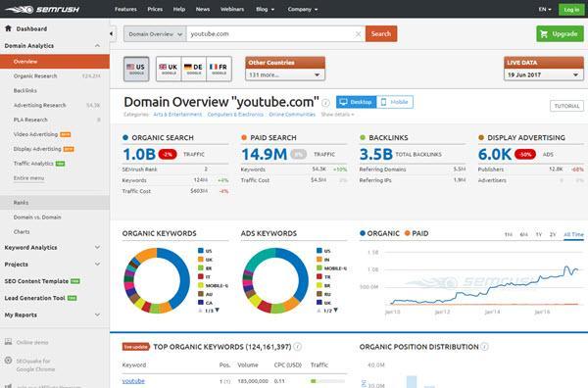Open the Other Countries dropdown

pyautogui.click(x=285, y=75)
